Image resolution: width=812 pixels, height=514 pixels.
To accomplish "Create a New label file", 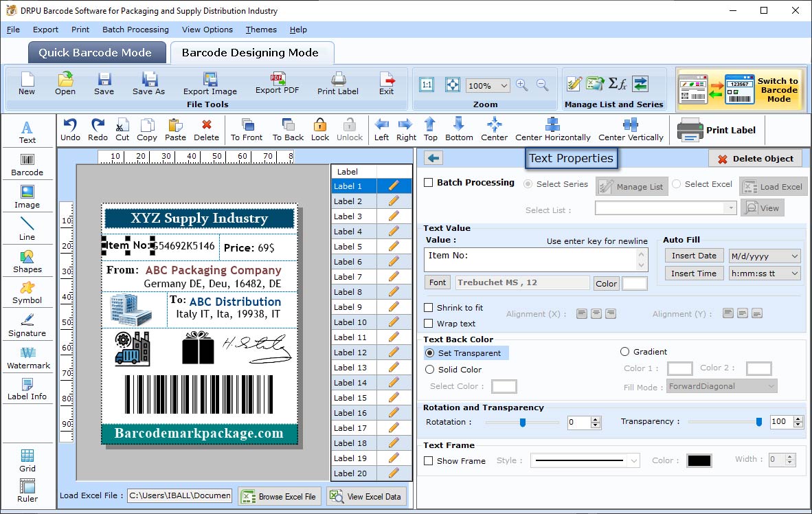I will click(x=27, y=83).
